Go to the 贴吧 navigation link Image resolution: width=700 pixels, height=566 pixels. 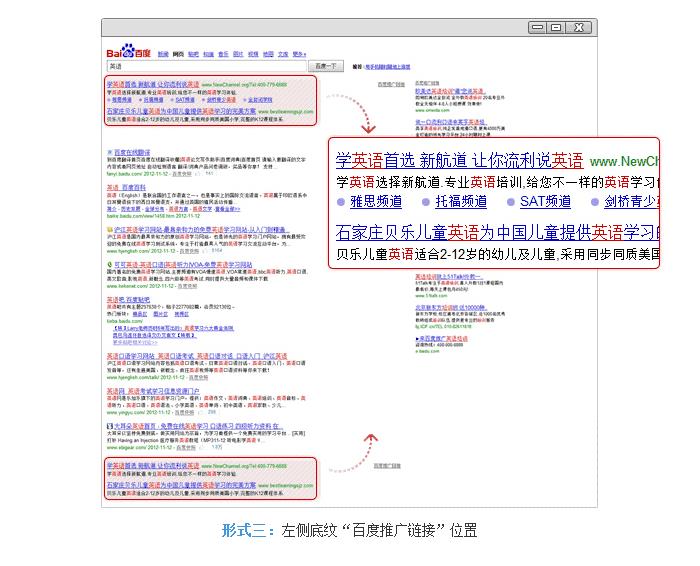pos(193,54)
